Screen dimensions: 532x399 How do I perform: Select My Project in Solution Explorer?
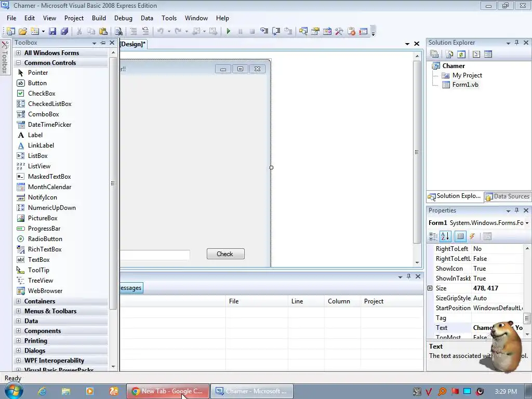(x=467, y=75)
